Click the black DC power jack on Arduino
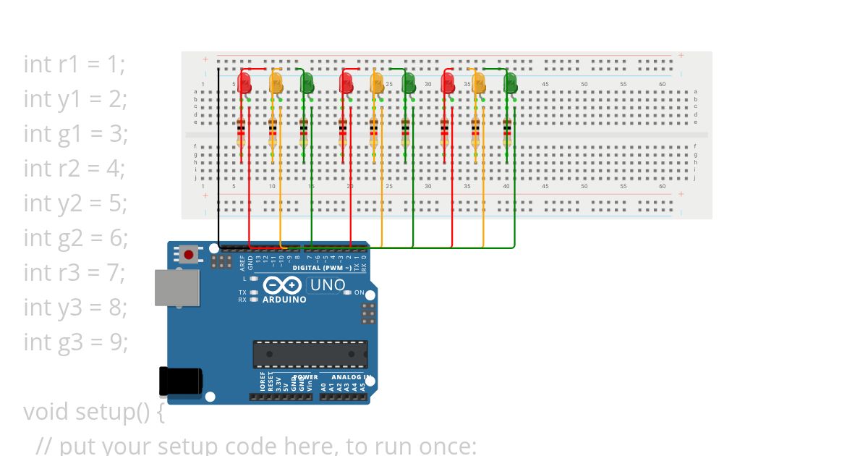The image size is (868, 456). (x=181, y=381)
